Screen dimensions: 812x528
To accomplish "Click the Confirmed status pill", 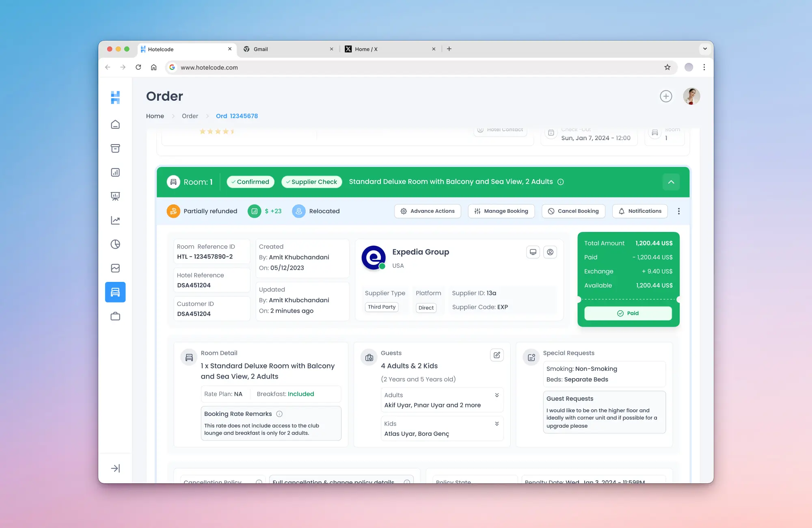I will (x=250, y=182).
